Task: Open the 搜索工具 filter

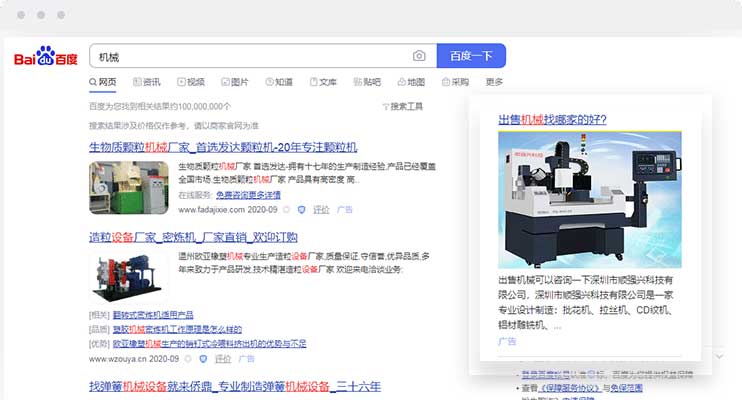Action: (x=403, y=106)
